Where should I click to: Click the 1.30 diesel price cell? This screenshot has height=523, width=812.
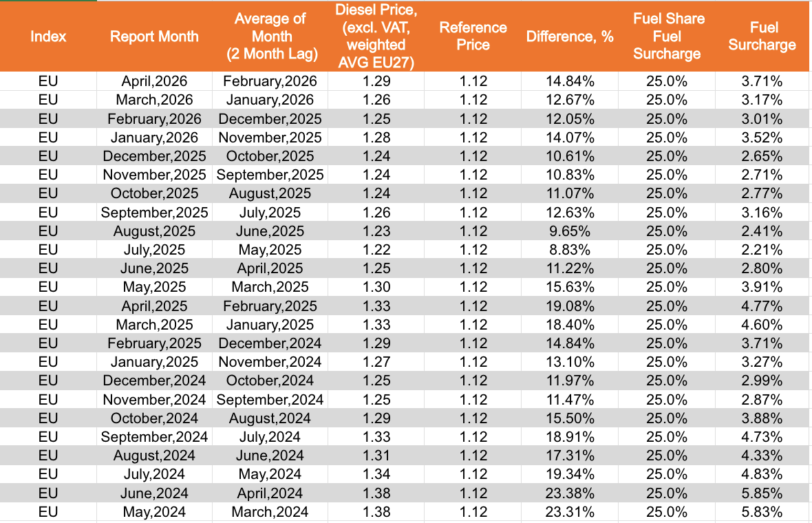[376, 287]
